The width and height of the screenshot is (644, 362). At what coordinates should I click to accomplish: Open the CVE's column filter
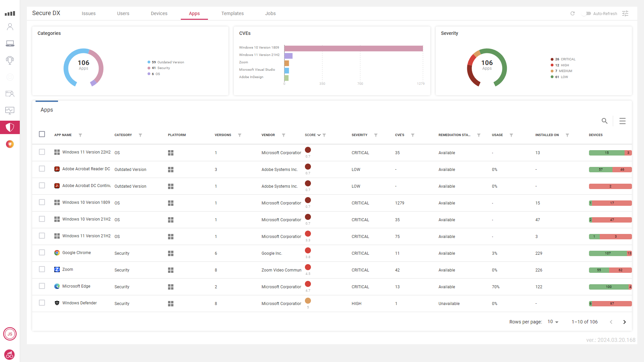coord(413,135)
